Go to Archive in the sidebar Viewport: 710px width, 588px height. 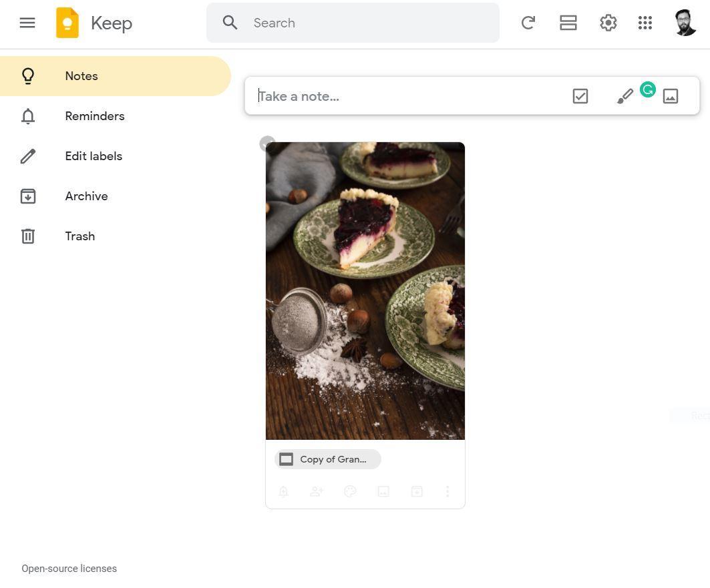(86, 196)
